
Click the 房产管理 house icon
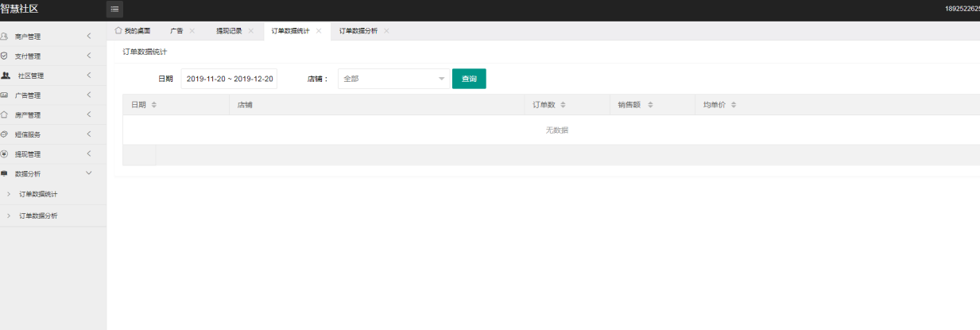click(x=5, y=115)
